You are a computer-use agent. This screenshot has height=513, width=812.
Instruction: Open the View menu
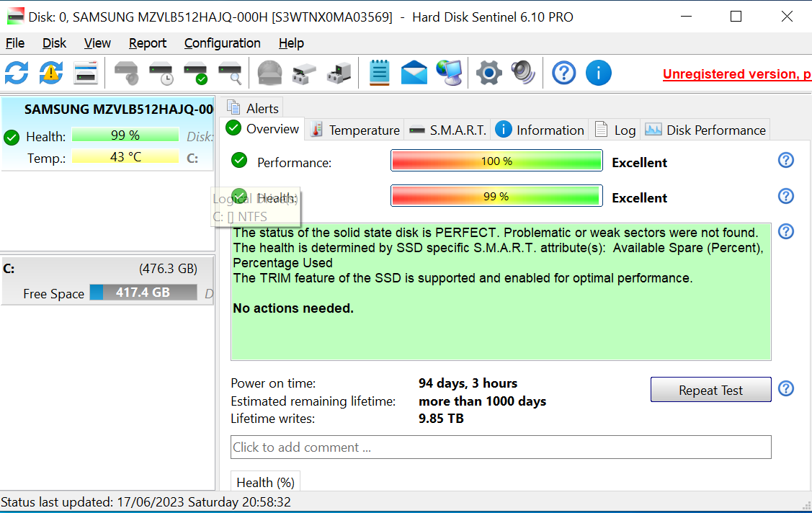click(x=97, y=43)
